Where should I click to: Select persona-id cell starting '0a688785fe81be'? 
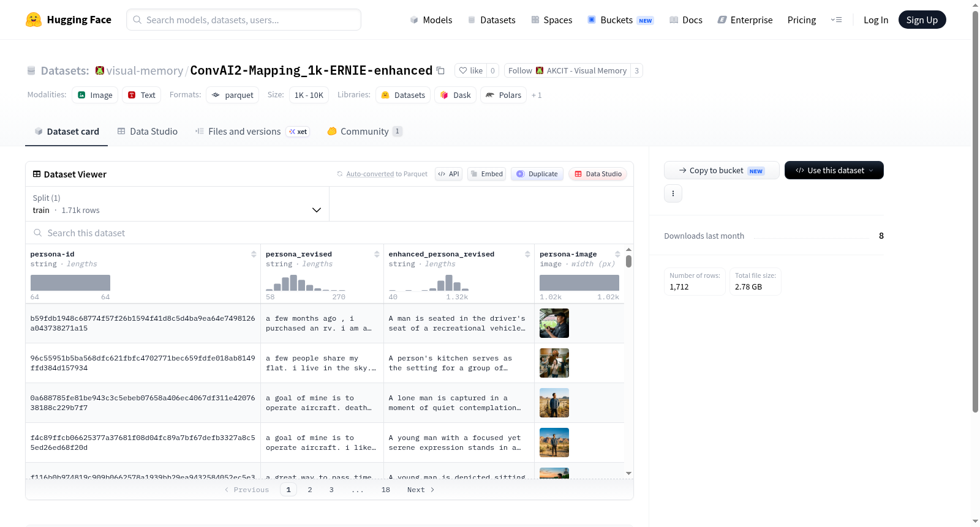(x=143, y=403)
